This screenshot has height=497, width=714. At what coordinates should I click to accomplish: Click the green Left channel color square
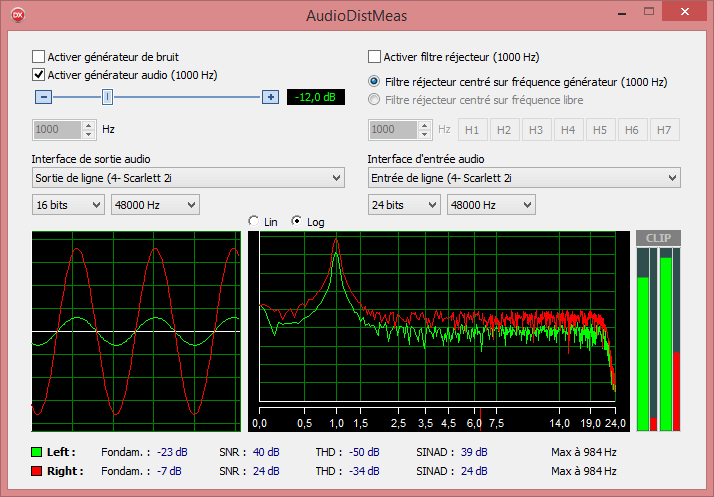[x=38, y=452]
